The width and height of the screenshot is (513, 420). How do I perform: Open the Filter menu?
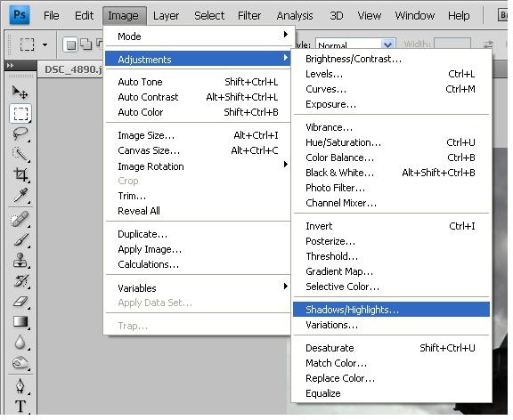click(x=249, y=15)
